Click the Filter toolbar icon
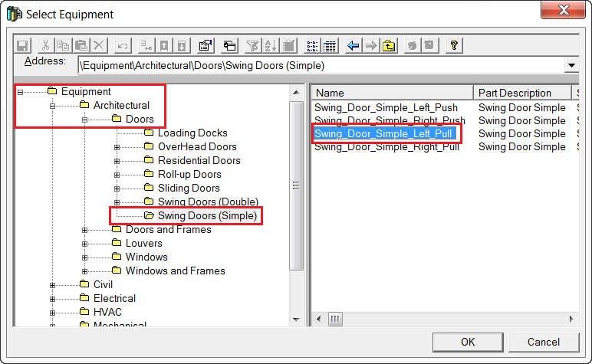The height and width of the screenshot is (364, 592). click(x=252, y=45)
